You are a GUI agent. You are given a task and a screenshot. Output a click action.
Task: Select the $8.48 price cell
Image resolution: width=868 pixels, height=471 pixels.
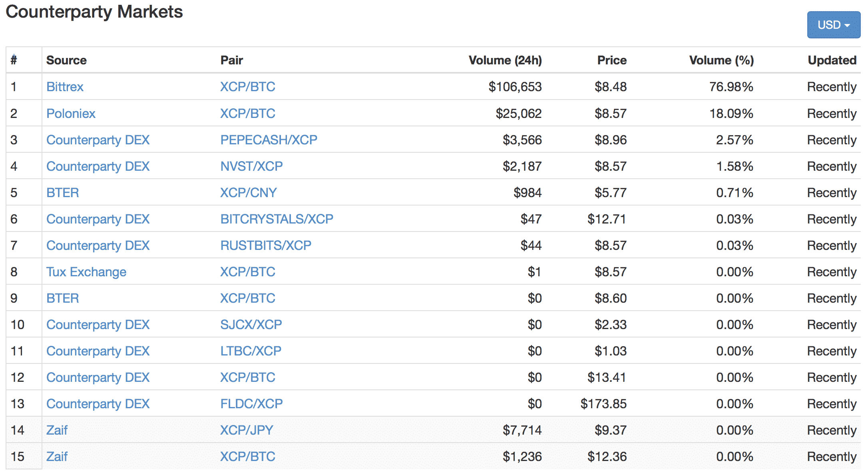(x=611, y=87)
